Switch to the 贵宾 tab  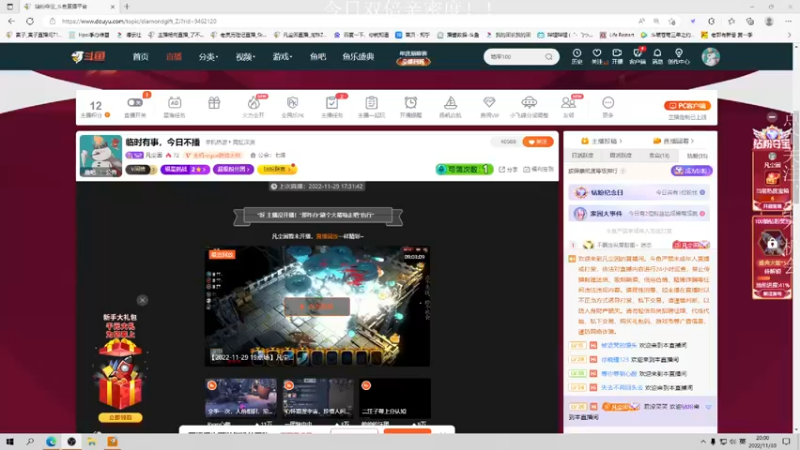tap(659, 156)
